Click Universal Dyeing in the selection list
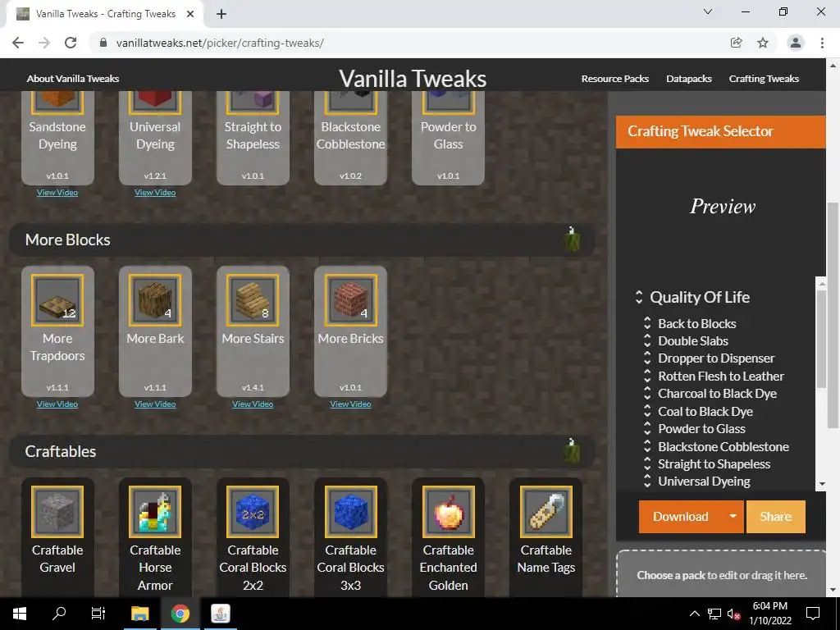 pos(704,481)
